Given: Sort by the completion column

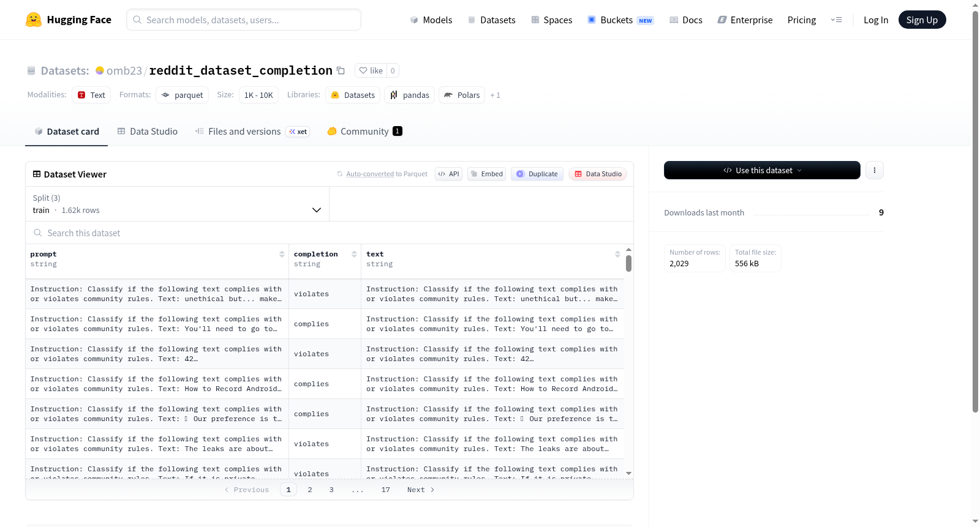Looking at the screenshot, I should pos(354,254).
